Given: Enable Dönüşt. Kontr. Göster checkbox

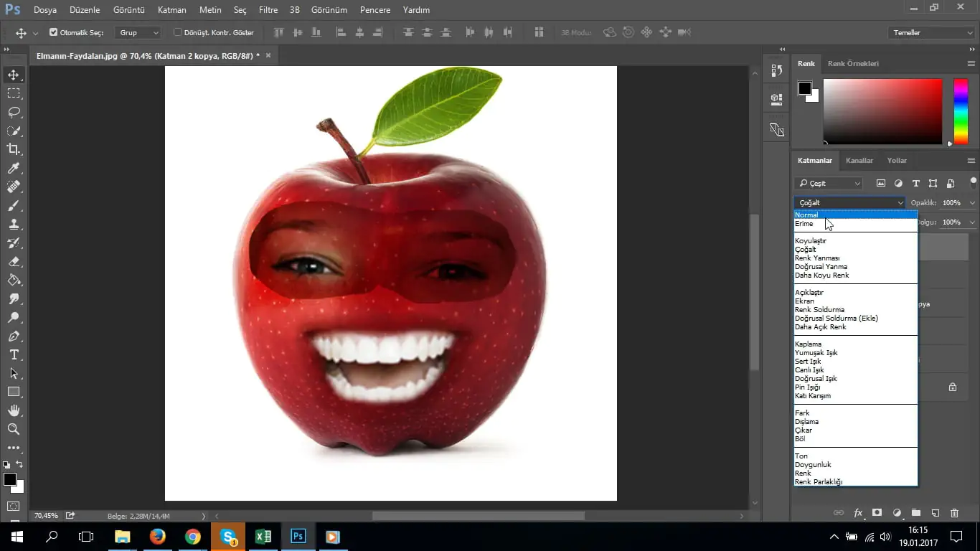Looking at the screenshot, I should click(x=178, y=32).
